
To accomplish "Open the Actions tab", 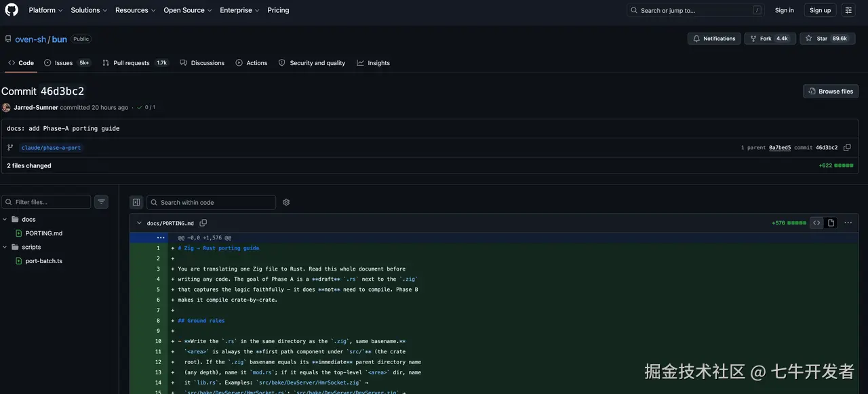I will point(252,63).
